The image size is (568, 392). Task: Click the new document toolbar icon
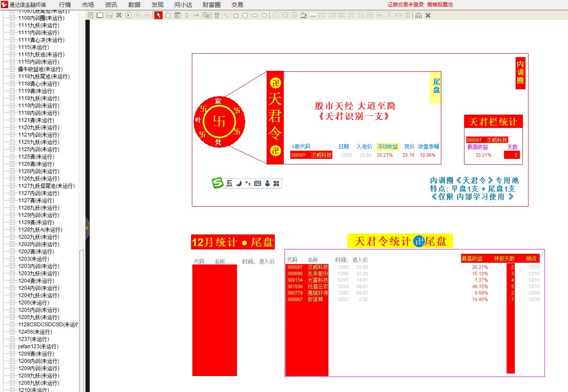[x=90, y=15]
